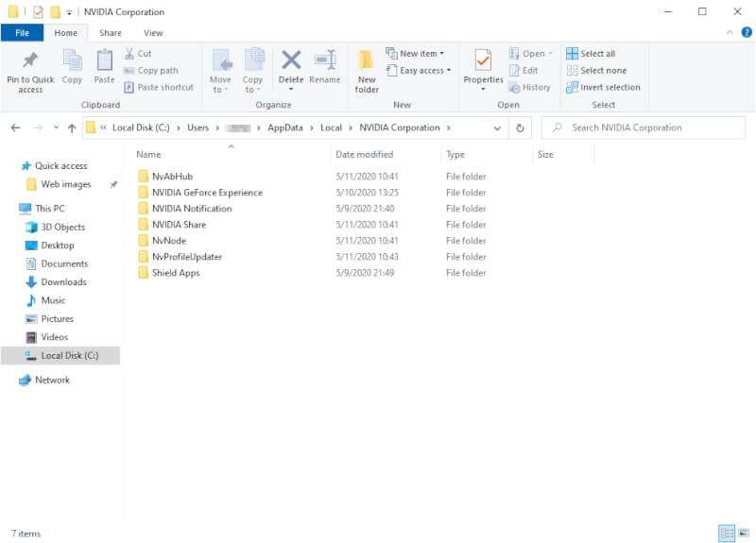Click Select all in ribbon
This screenshot has width=756, height=543.
click(591, 54)
